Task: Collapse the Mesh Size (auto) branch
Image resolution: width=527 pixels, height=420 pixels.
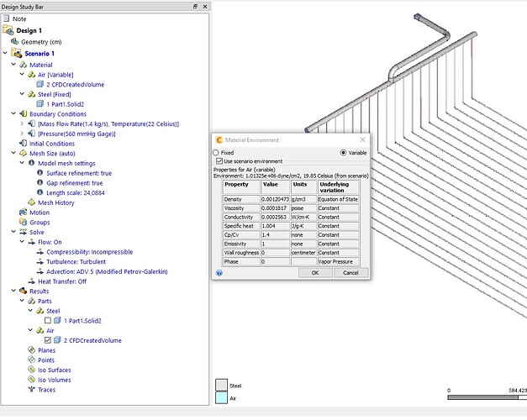Action: 12,153
